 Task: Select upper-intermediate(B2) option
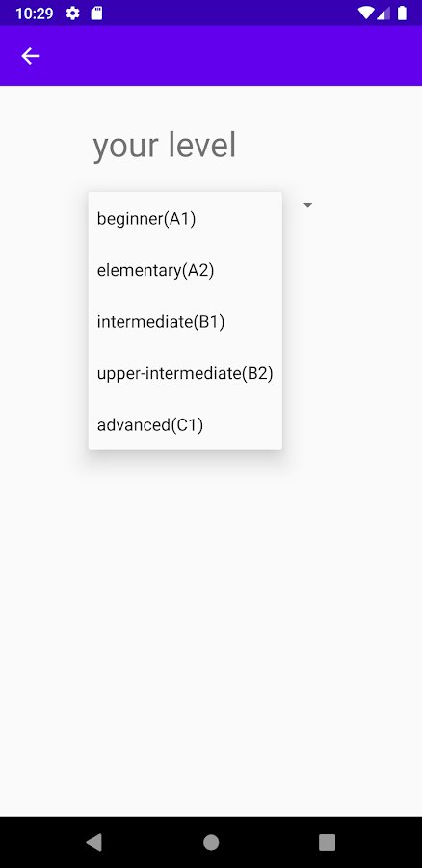[x=185, y=373]
